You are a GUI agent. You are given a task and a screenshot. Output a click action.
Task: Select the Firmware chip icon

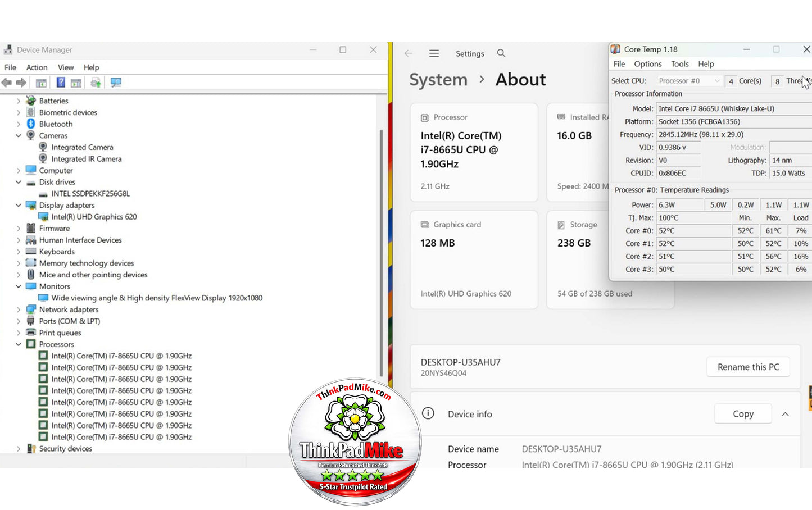(x=31, y=228)
